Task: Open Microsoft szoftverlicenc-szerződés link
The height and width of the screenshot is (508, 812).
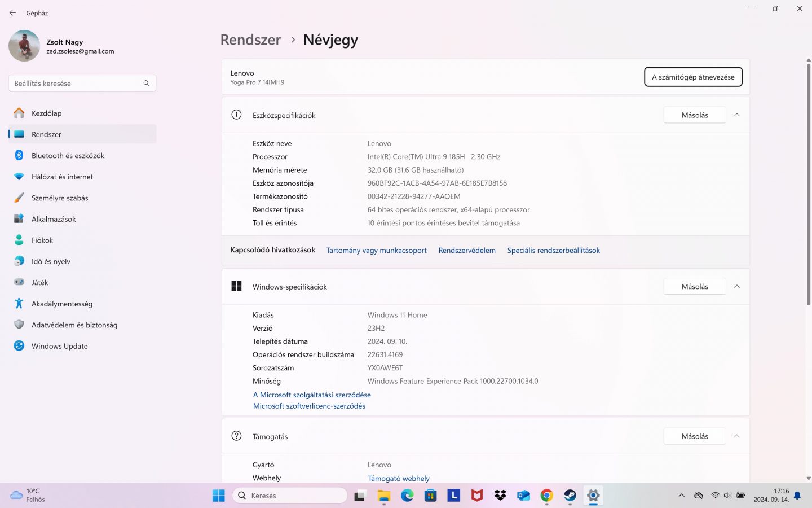Action: pos(309,406)
